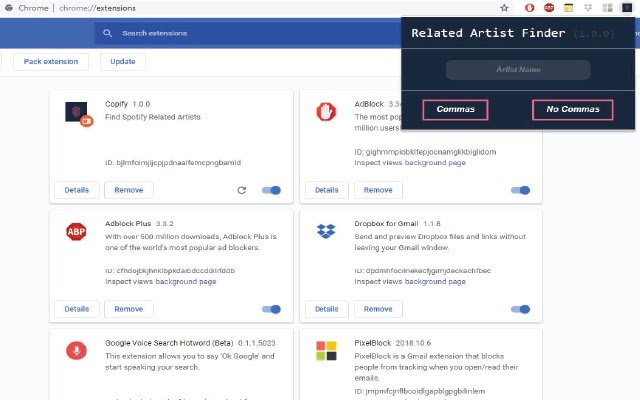The height and width of the screenshot is (400, 640).
Task: Open the Adblock Plus toolbar icon
Action: pyautogui.click(x=549, y=8)
